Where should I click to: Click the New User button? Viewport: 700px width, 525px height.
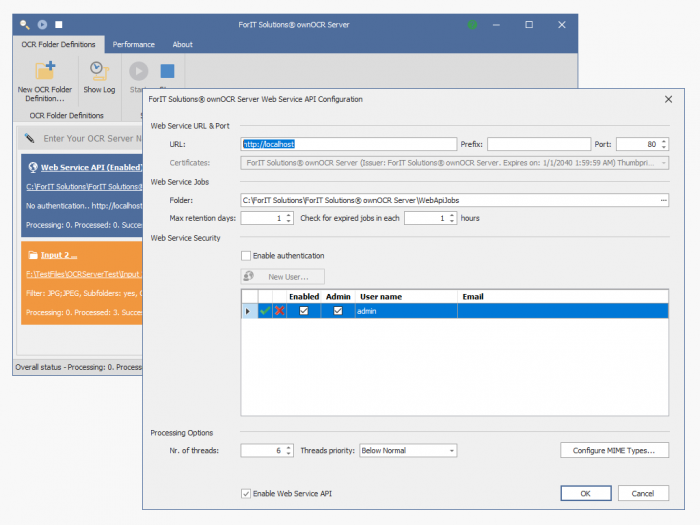[283, 277]
